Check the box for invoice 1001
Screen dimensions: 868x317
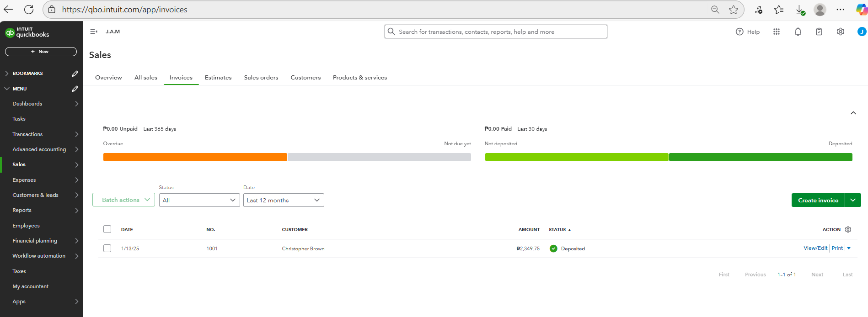(x=107, y=248)
